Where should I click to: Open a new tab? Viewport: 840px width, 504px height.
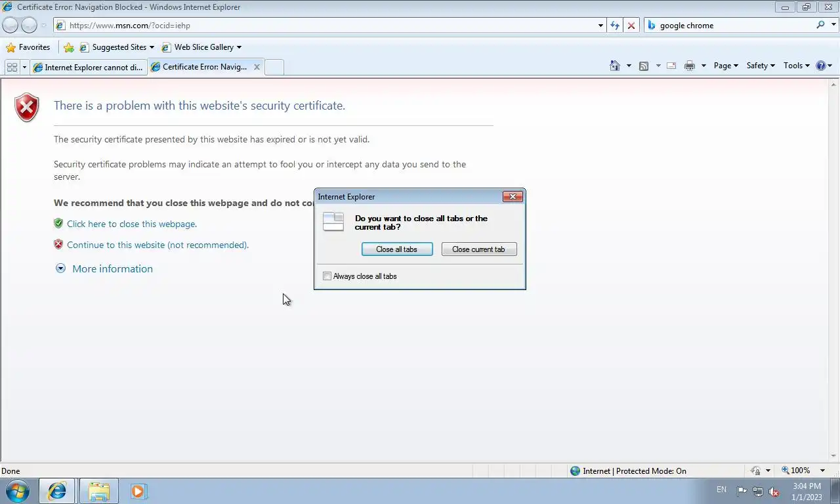274,67
